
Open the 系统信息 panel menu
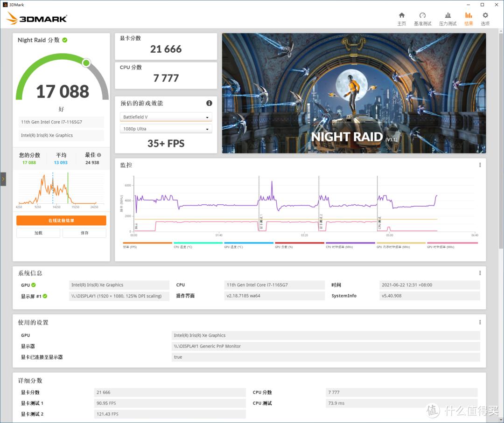coord(480,273)
